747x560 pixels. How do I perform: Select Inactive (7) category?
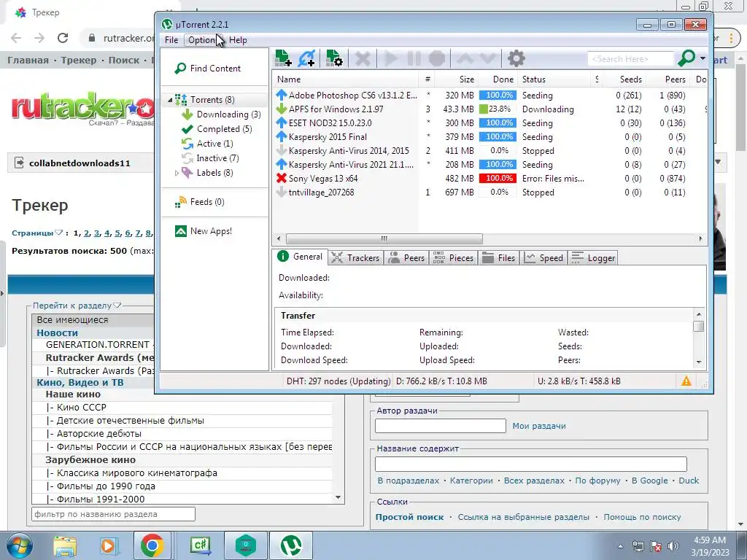coord(217,158)
